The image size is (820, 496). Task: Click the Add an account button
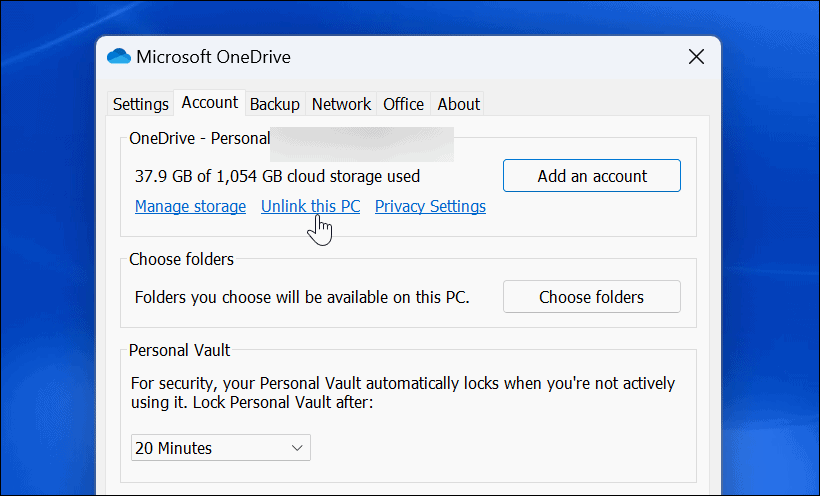point(592,176)
